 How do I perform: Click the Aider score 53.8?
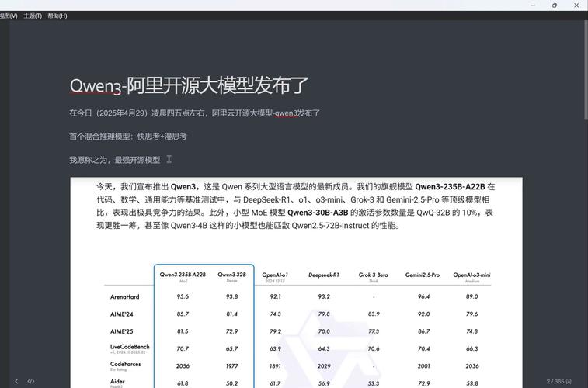pyautogui.click(x=471, y=383)
